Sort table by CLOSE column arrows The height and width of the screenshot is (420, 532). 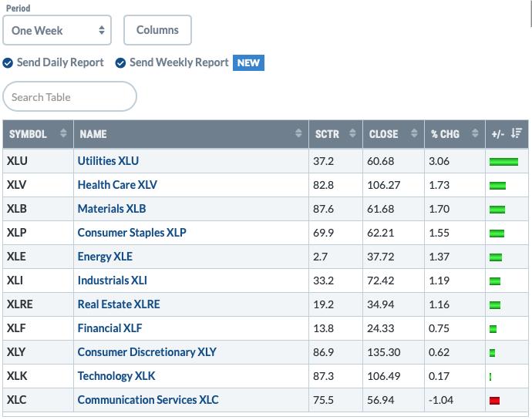[x=414, y=133]
